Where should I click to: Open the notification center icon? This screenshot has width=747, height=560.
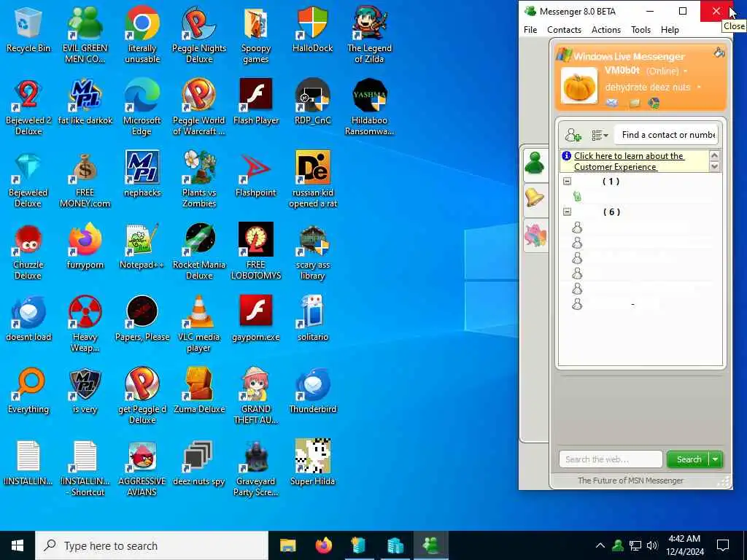[x=723, y=545]
